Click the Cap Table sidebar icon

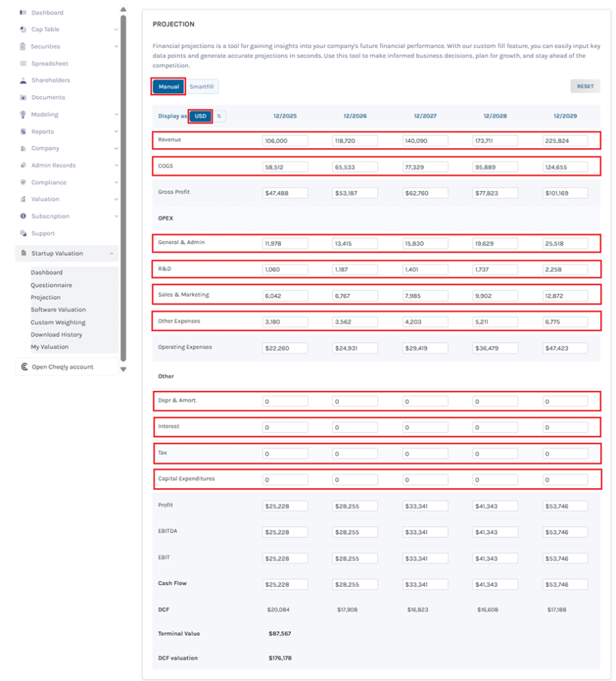[23, 29]
